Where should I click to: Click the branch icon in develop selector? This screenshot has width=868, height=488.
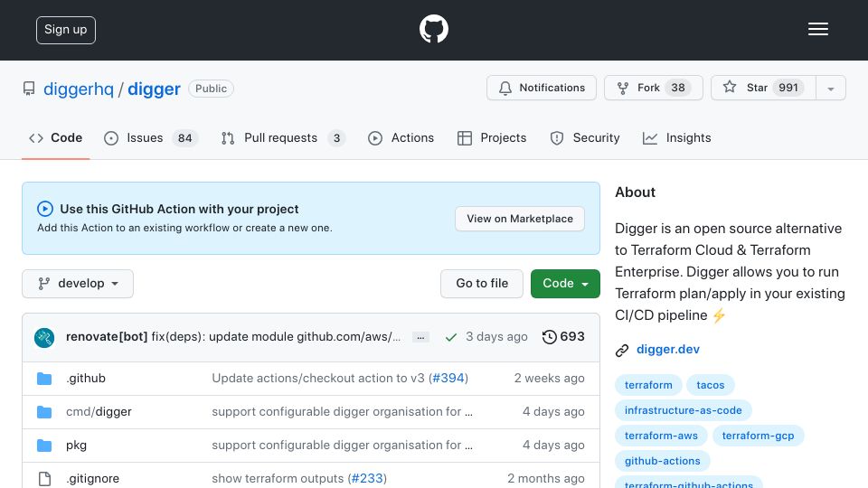tap(44, 283)
